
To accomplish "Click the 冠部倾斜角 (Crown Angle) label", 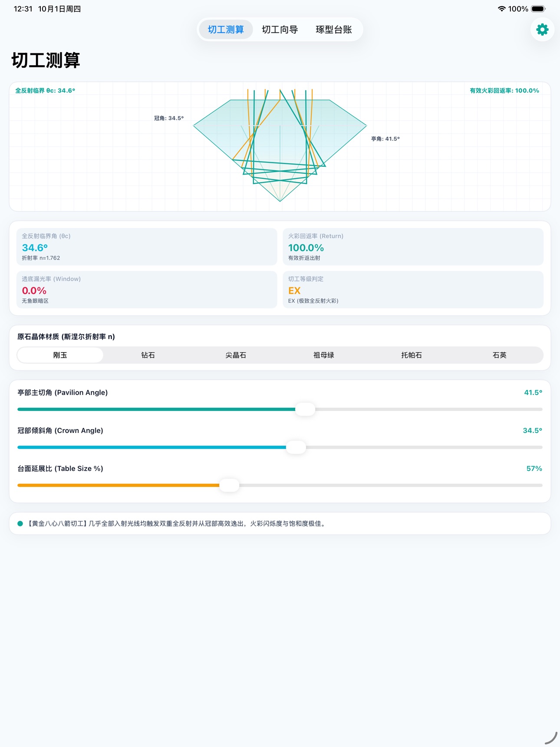I will (x=60, y=430).
